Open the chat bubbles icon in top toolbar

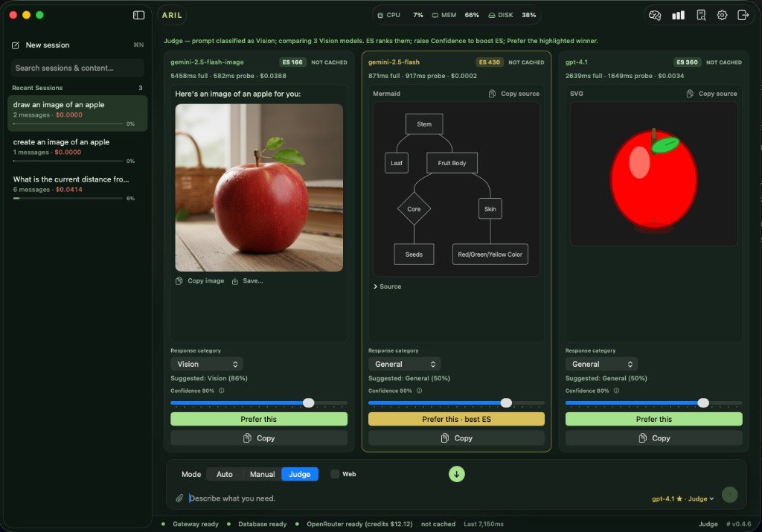[x=655, y=15]
